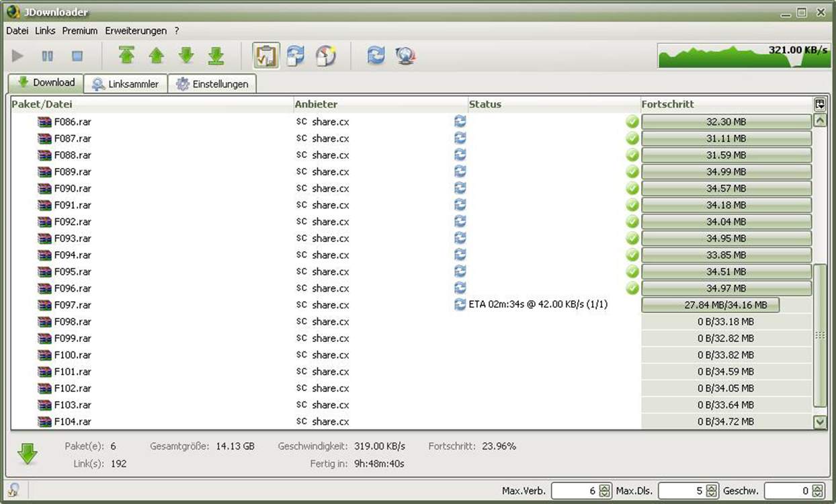This screenshot has height=504, width=836.
Task: Select file F086.rar
Action: tap(73, 122)
